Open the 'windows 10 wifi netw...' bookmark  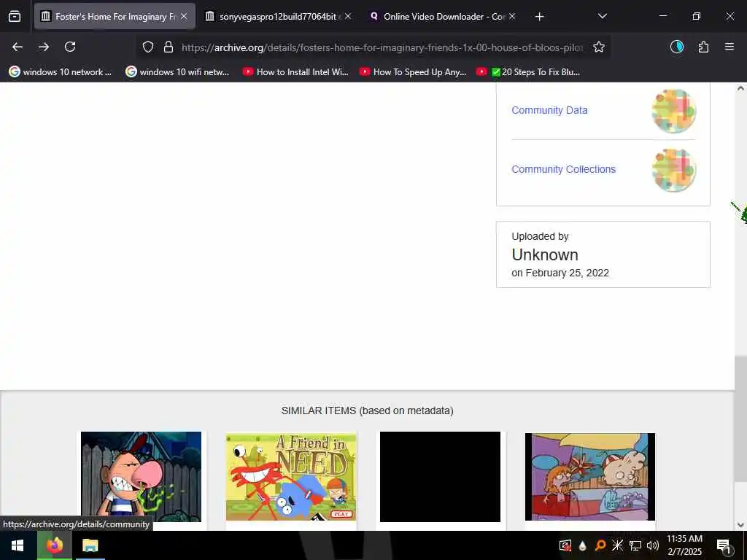click(x=178, y=72)
